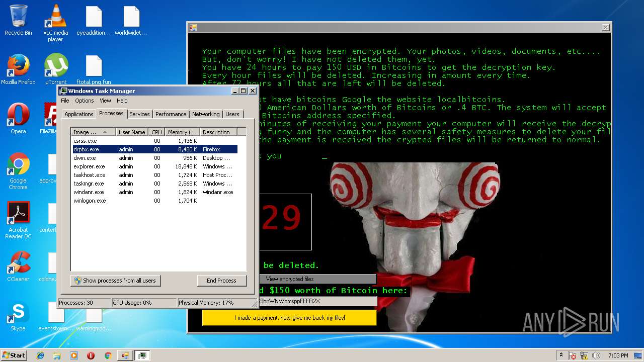Open the Help menu in Task Manager

coord(122,101)
